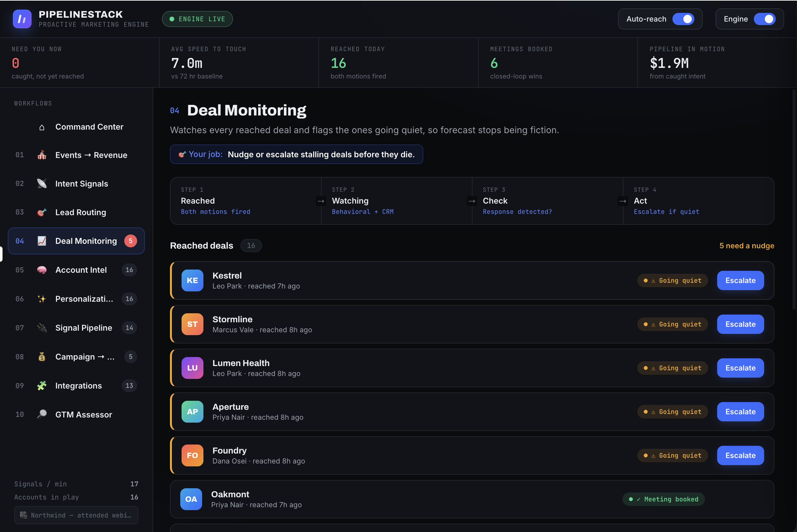Click the Northwind attended webinar ticker
Viewport: 797px width, 532px height.
pyautogui.click(x=76, y=515)
